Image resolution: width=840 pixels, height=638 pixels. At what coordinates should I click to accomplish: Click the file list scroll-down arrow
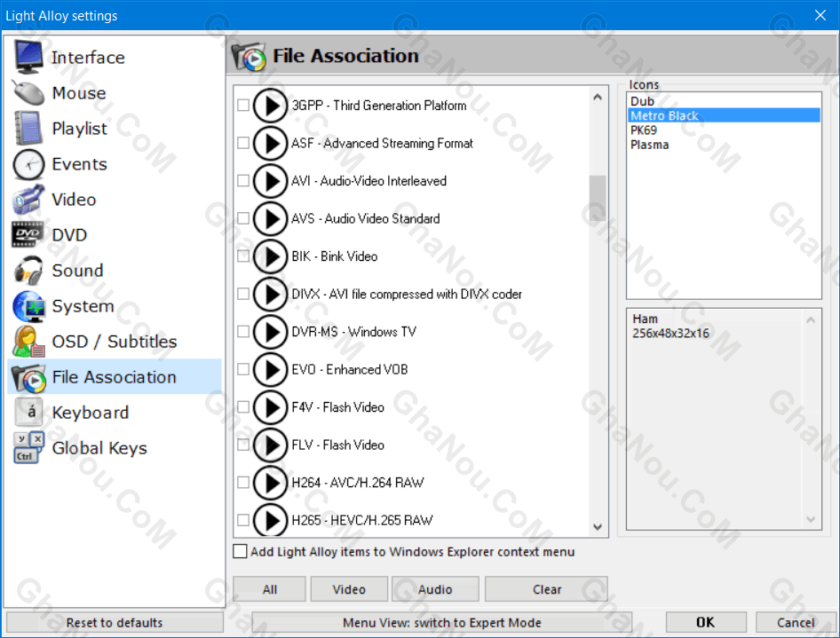(598, 527)
